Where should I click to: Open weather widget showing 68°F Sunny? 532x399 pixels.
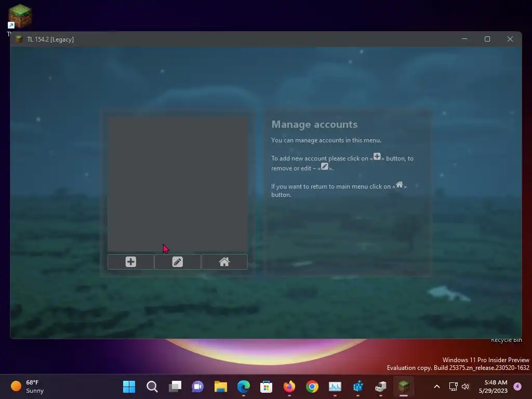(28, 387)
